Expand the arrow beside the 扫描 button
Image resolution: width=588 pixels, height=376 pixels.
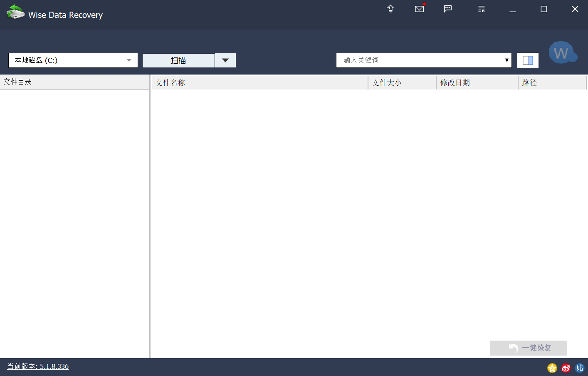pos(225,60)
